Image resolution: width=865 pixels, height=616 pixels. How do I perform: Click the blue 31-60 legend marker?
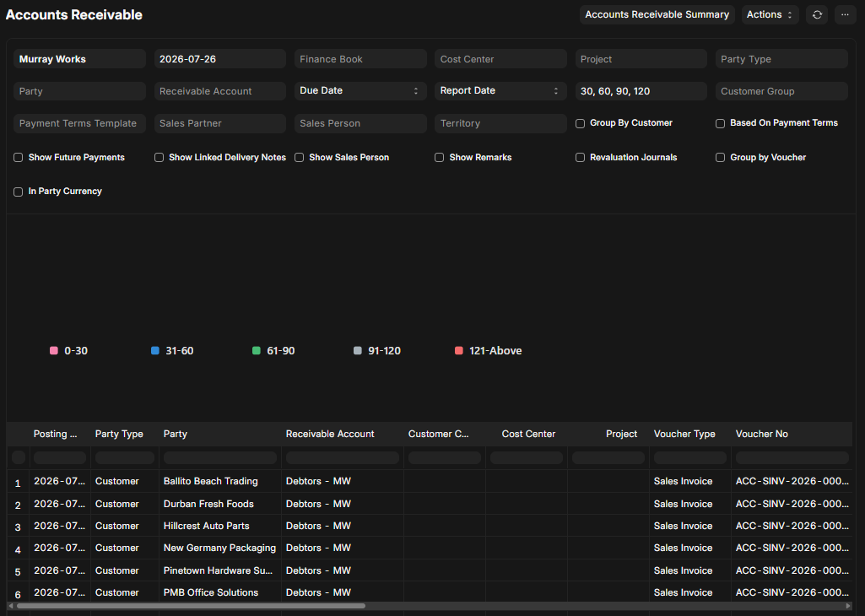[x=155, y=351]
